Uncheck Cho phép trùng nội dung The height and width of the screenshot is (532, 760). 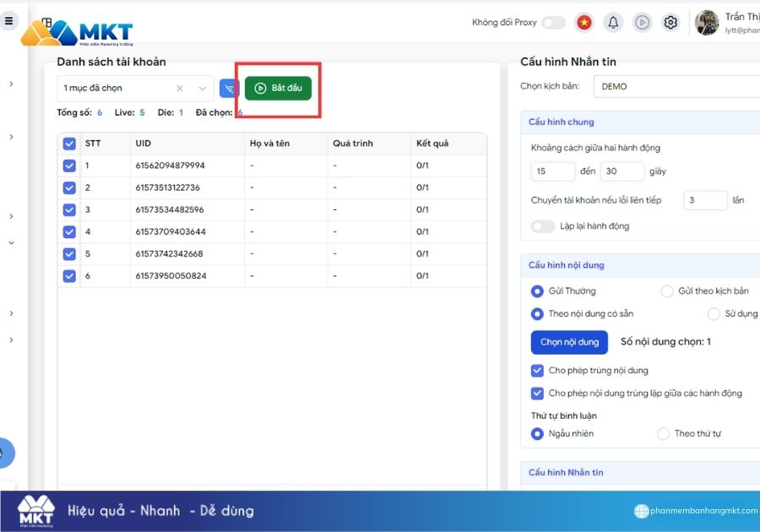point(536,370)
